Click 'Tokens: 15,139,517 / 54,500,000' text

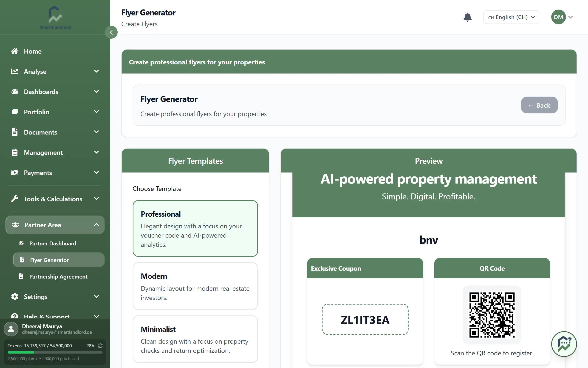(40, 346)
